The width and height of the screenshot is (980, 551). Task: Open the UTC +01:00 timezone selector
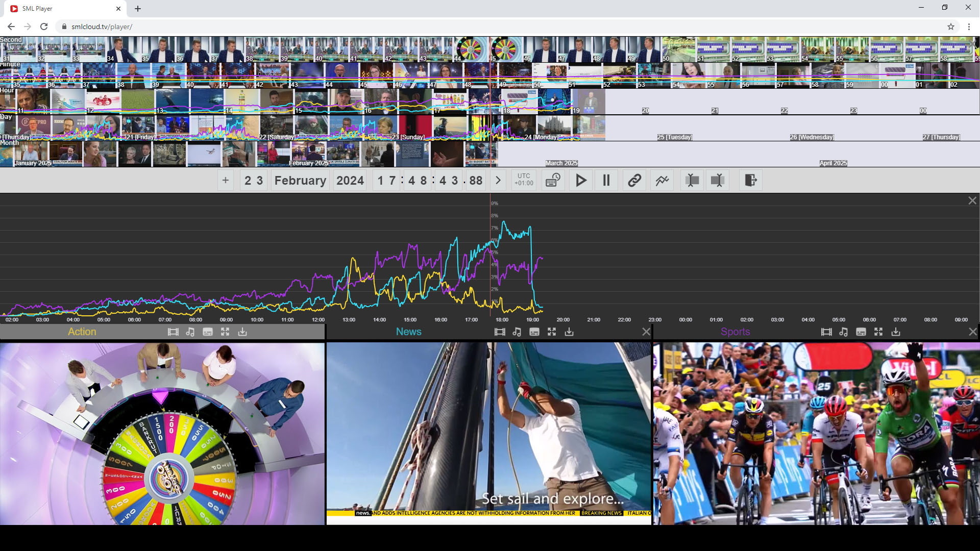point(524,180)
